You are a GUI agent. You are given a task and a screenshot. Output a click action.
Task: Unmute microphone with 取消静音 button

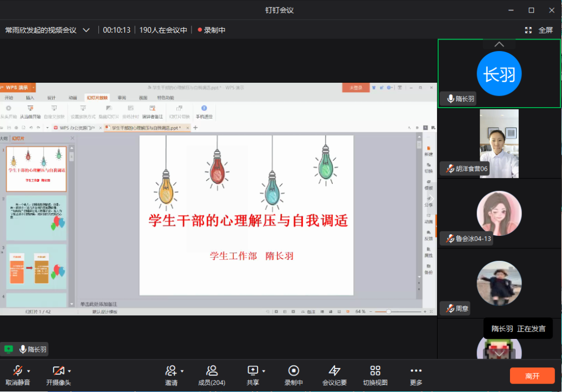coord(18,372)
